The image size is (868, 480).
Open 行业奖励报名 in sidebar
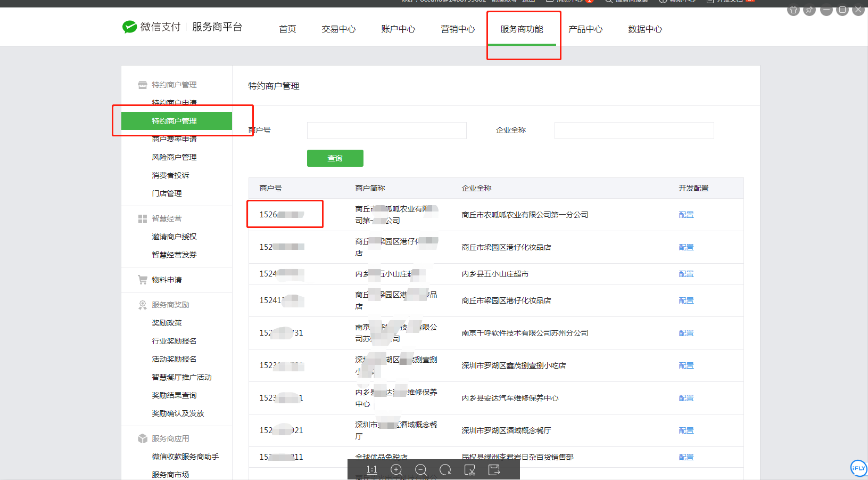(174, 341)
